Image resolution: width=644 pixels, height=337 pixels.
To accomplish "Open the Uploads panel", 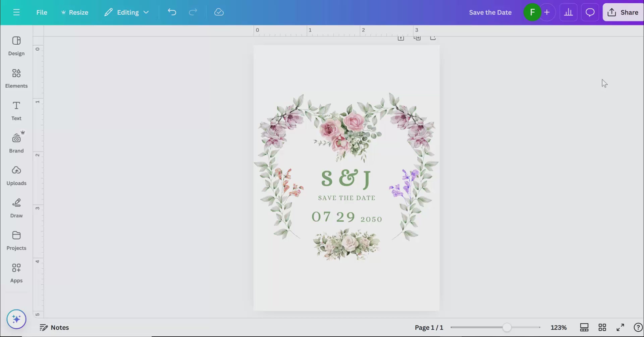I will (x=16, y=176).
